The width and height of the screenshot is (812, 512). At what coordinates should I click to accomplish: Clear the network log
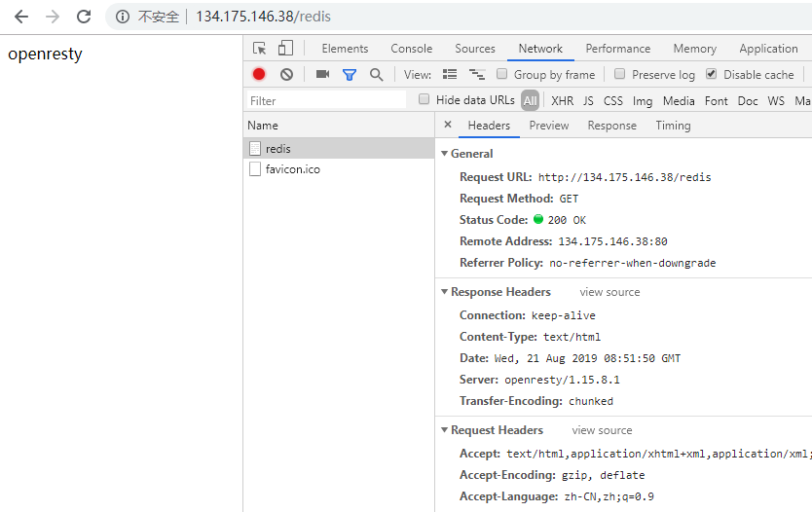point(286,74)
